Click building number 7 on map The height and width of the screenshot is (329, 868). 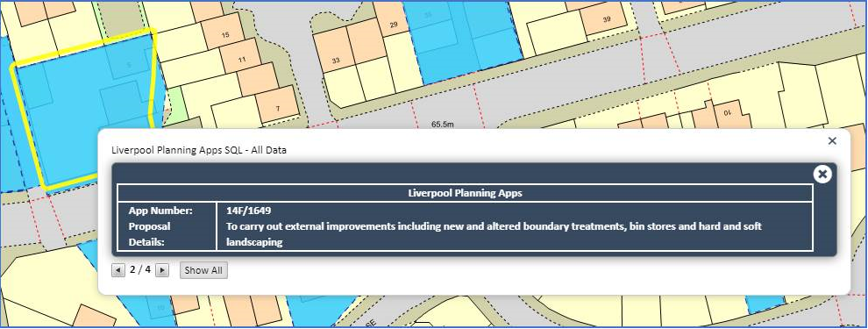click(278, 108)
